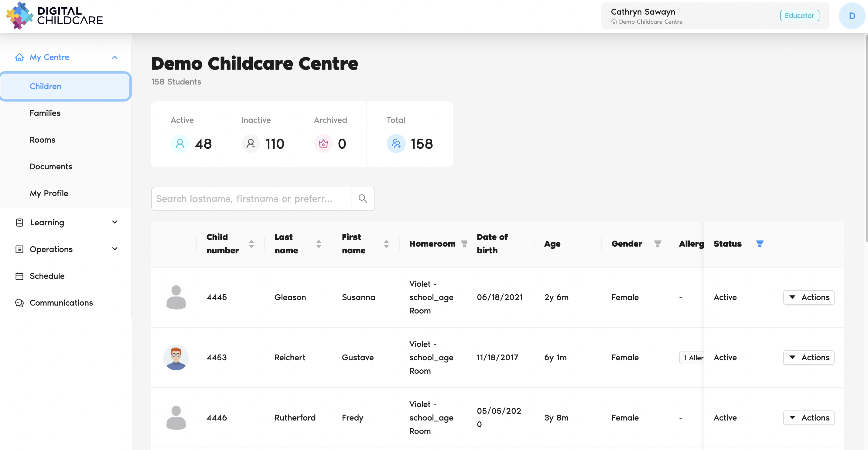Screen dimensions: 868x450
Task: Expand the Learning sidebar section
Action: click(114, 222)
